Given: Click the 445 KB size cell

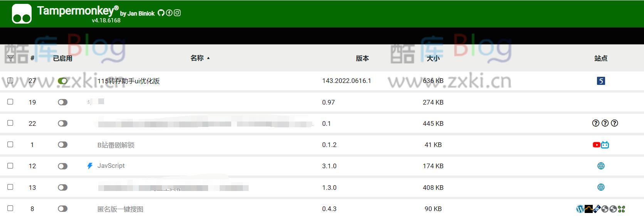Looking at the screenshot, I should 433,123.
